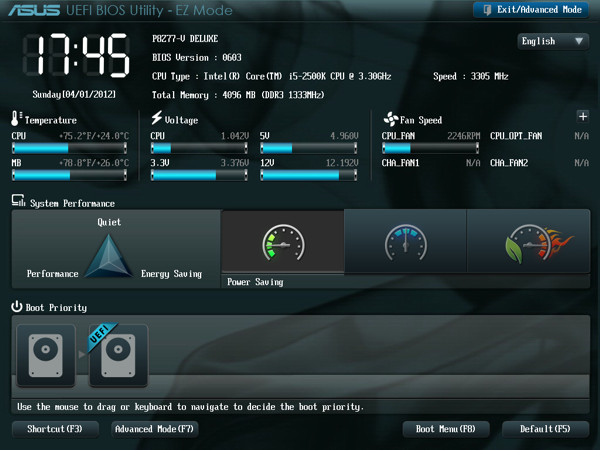The height and width of the screenshot is (450, 600).
Task: Click the P8Z77-V DELUXE model name
Action: 185,39
